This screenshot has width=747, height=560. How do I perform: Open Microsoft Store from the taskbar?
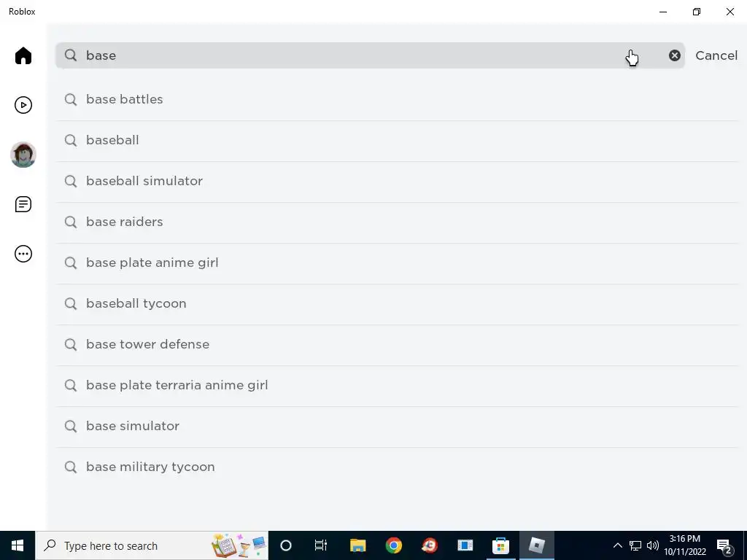click(x=500, y=545)
